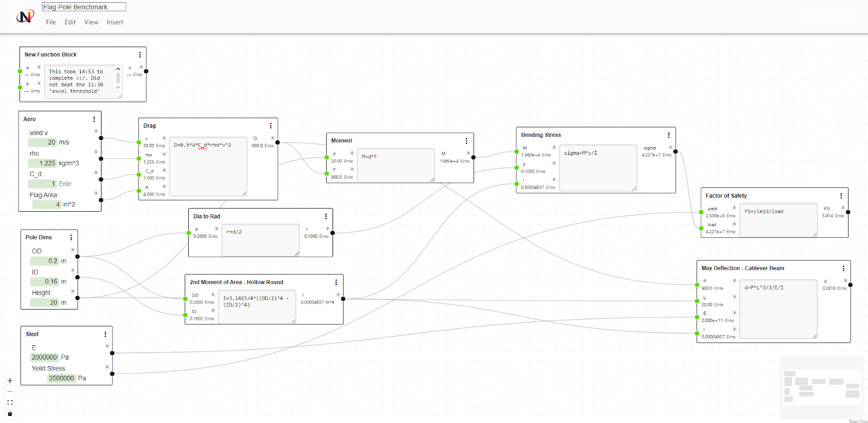
Task: Edit the rho value 1.225 field
Action: click(x=42, y=163)
